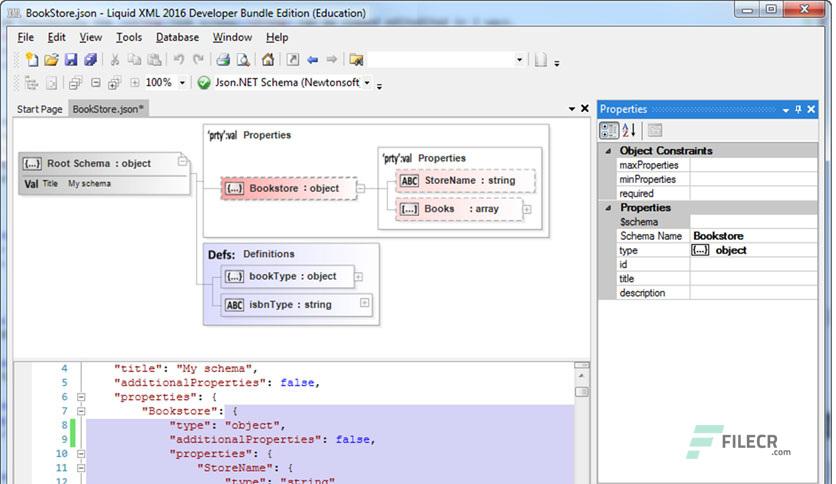836x484 pixels.
Task: Sort properties alphabetically
Action: [x=629, y=130]
